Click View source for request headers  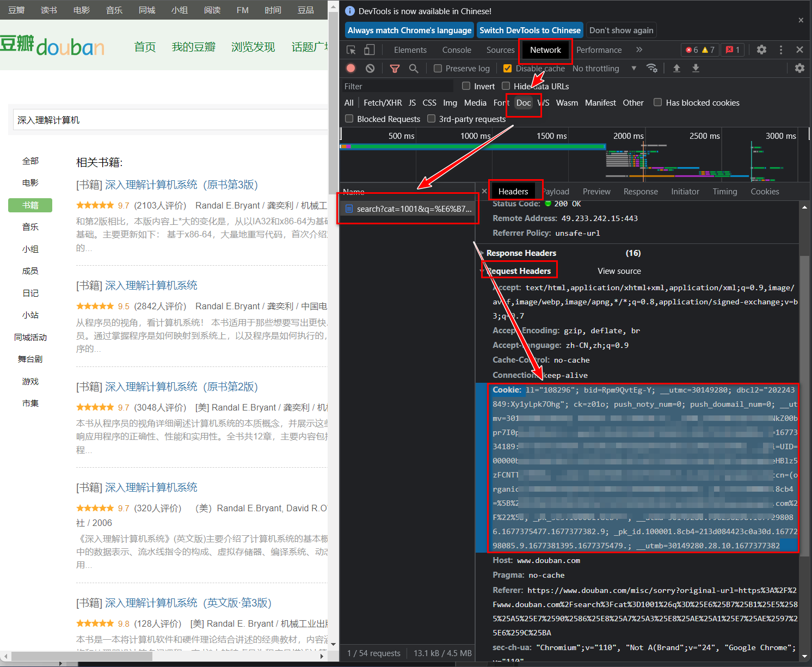pos(619,271)
